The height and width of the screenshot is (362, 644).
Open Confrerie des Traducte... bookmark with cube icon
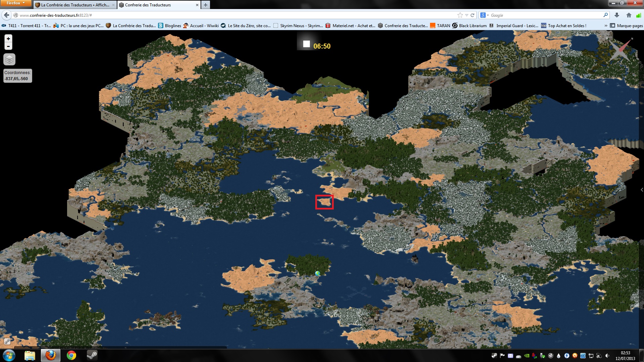coord(403,25)
